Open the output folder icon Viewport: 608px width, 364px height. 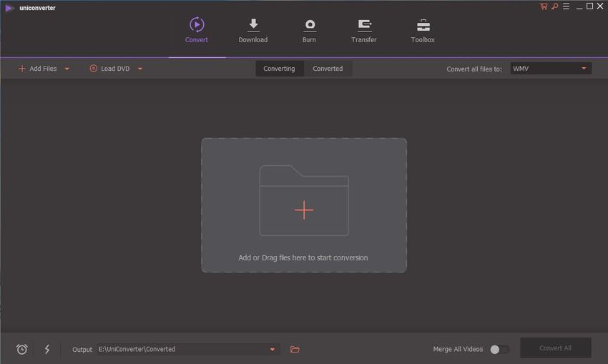point(295,349)
